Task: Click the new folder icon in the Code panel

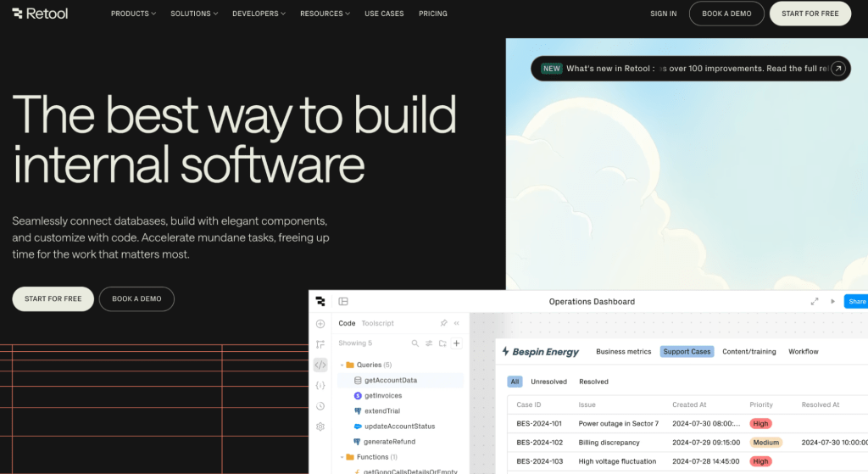Action: 442,343
